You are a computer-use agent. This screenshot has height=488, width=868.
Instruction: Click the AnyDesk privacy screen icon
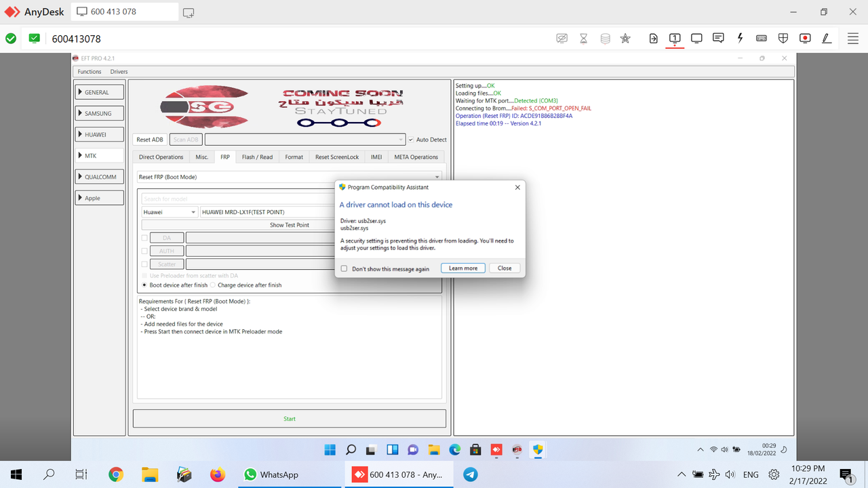[x=561, y=39]
